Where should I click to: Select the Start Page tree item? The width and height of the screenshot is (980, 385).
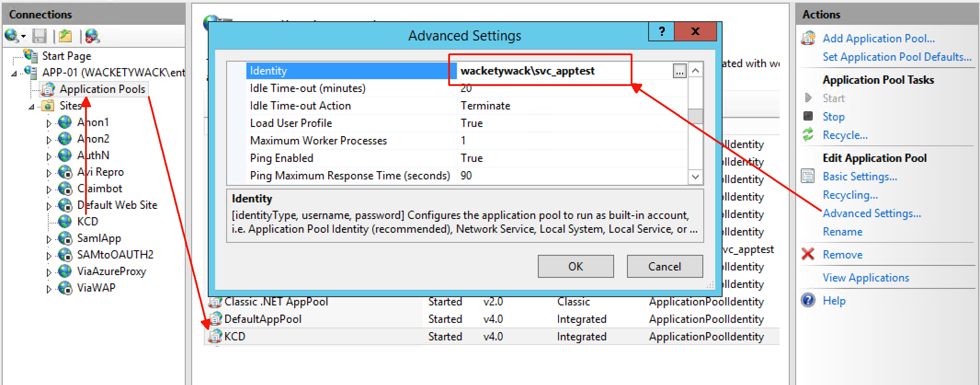pyautogui.click(x=67, y=56)
